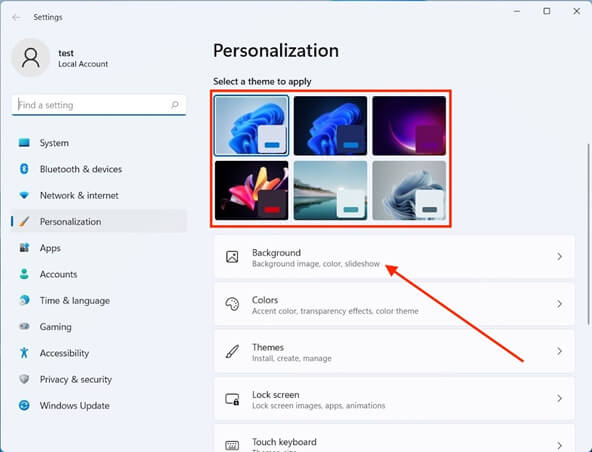592x452 pixels.
Task: Apply the lake Sunrise landscape theme
Action: [x=330, y=190]
